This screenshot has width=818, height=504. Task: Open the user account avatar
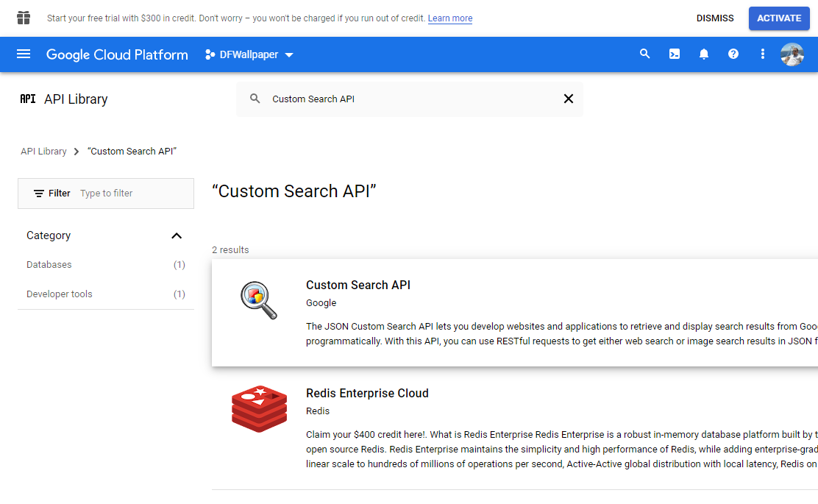tap(792, 54)
